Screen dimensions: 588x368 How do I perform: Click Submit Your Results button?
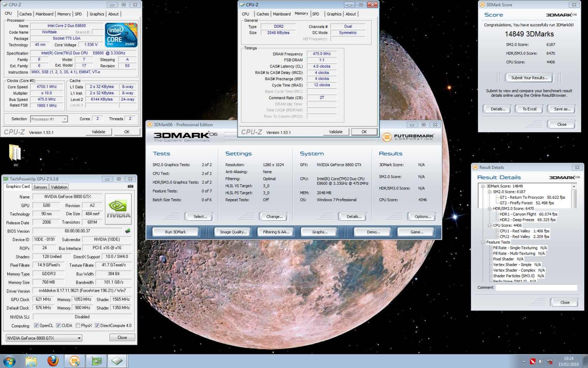(x=529, y=78)
